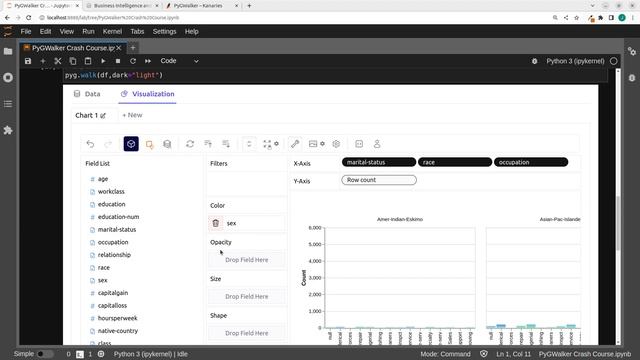This screenshot has height=360, width=640.
Task: Save notebook with the floppy icon
Action: point(28,61)
